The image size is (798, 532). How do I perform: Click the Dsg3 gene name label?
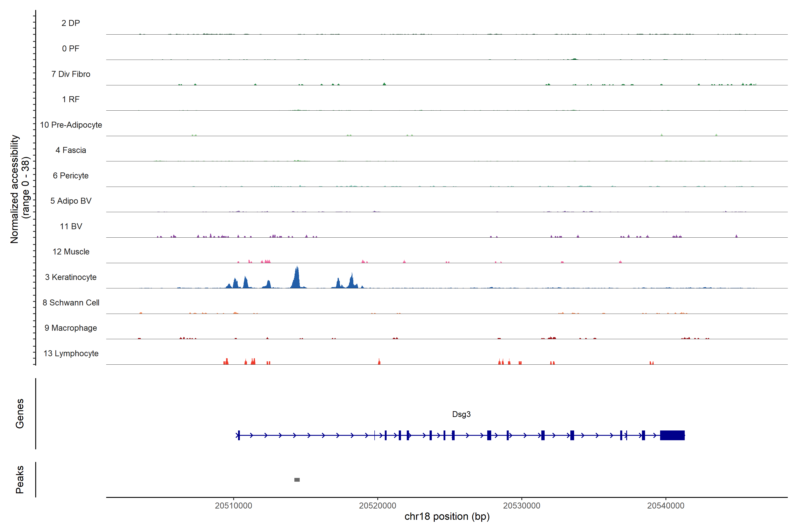[x=461, y=414]
